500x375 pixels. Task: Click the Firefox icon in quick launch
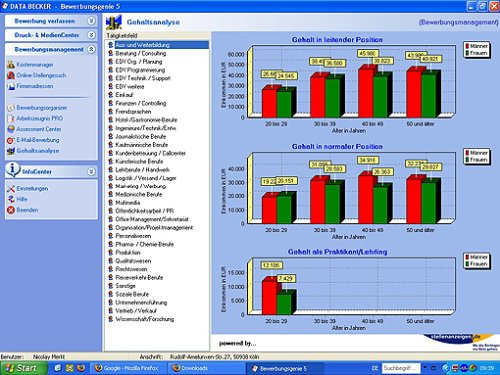coord(80,368)
